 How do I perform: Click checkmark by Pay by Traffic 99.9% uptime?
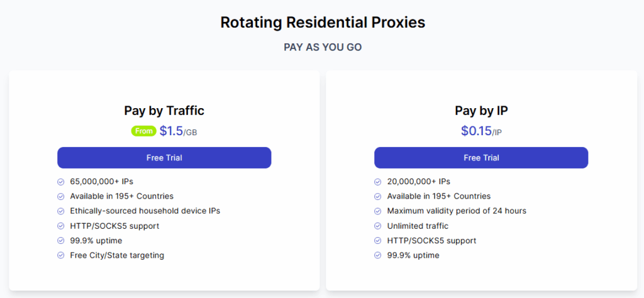(61, 241)
